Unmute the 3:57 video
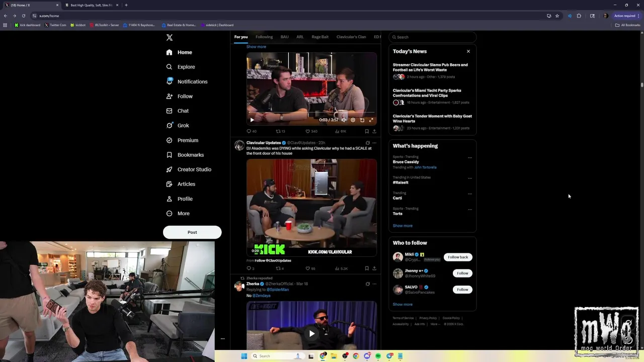Viewport: 644px width, 362px height. point(344,120)
